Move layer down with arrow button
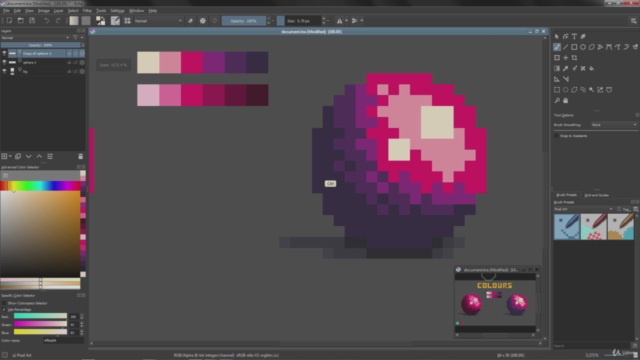This screenshot has height=360, width=640. tap(29, 156)
